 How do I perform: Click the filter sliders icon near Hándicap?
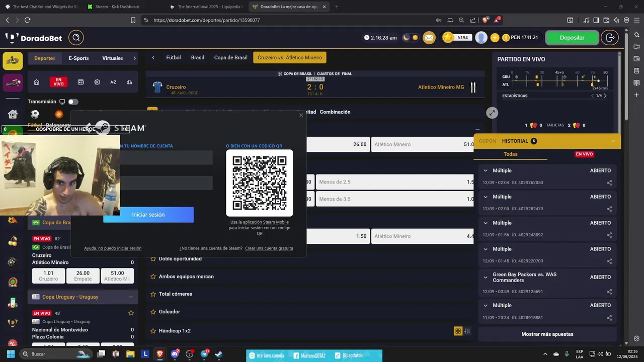click(x=467, y=331)
